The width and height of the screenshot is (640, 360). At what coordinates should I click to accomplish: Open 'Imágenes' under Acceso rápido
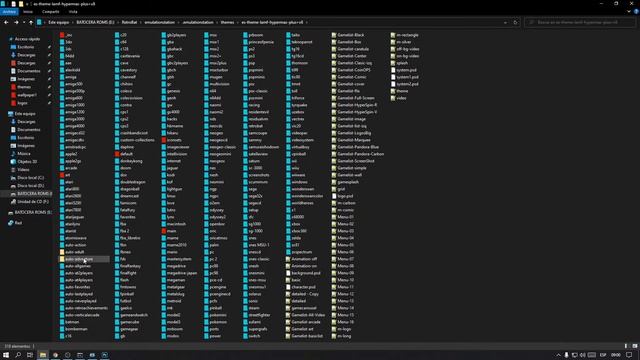pos(26,79)
